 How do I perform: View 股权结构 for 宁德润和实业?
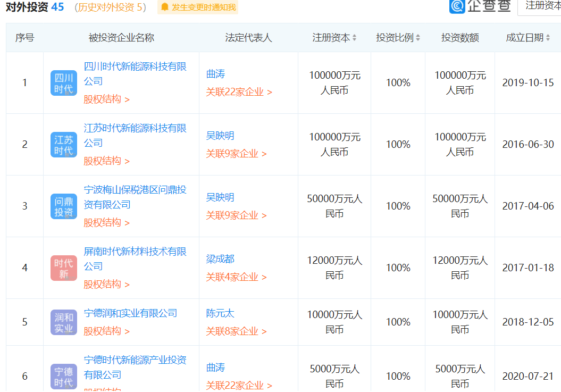(x=107, y=331)
